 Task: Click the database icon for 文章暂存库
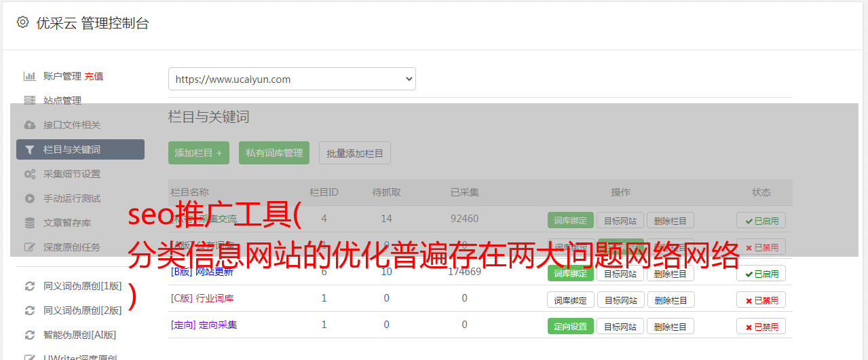(30, 223)
